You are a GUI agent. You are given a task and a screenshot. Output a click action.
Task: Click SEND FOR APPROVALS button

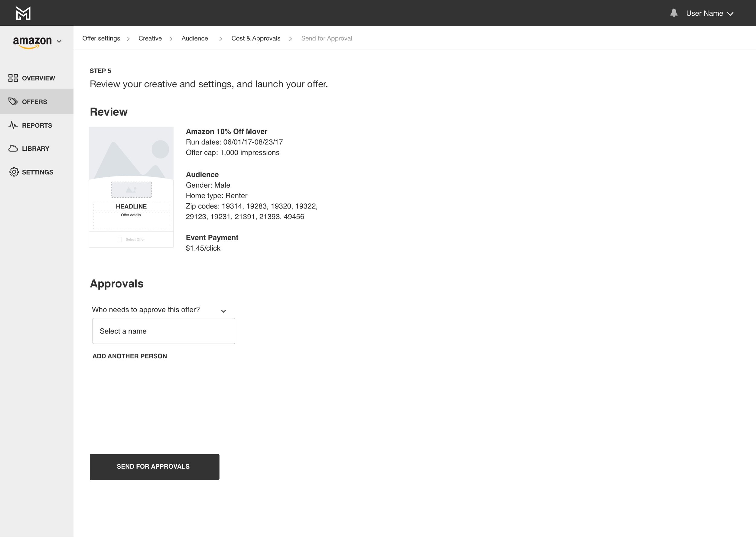(155, 467)
